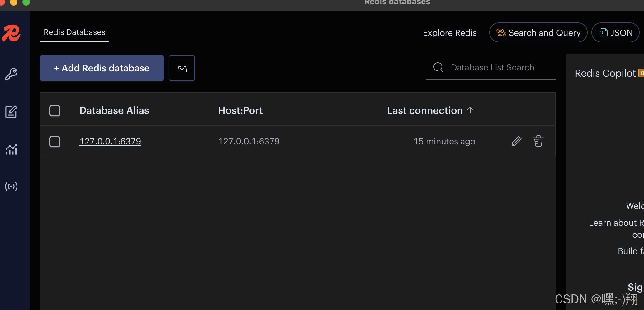Screen dimensions: 644x310
Task: Minimize window with yellow button
Action: pos(14,2)
